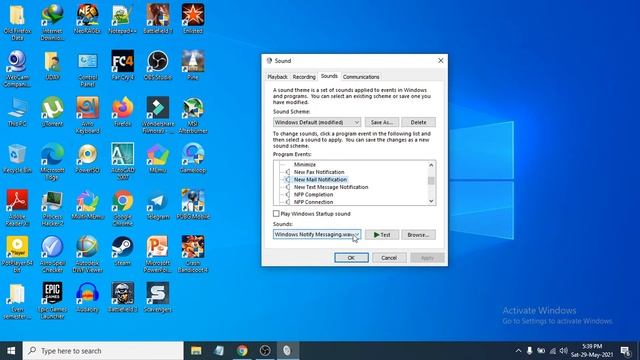Select the PotPlayer 64 bit desktop icon

[17, 254]
